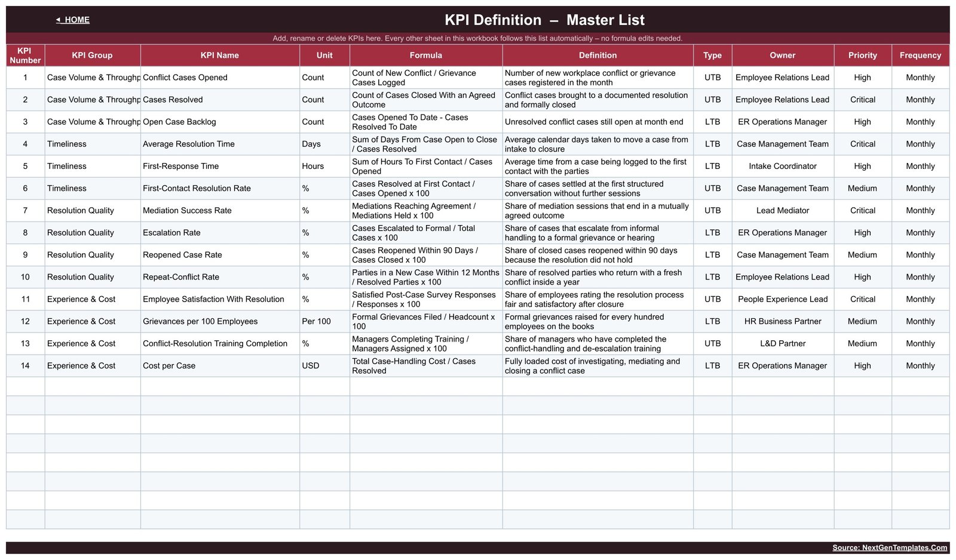Select the Owner column header
The image size is (956, 560).
(x=783, y=56)
